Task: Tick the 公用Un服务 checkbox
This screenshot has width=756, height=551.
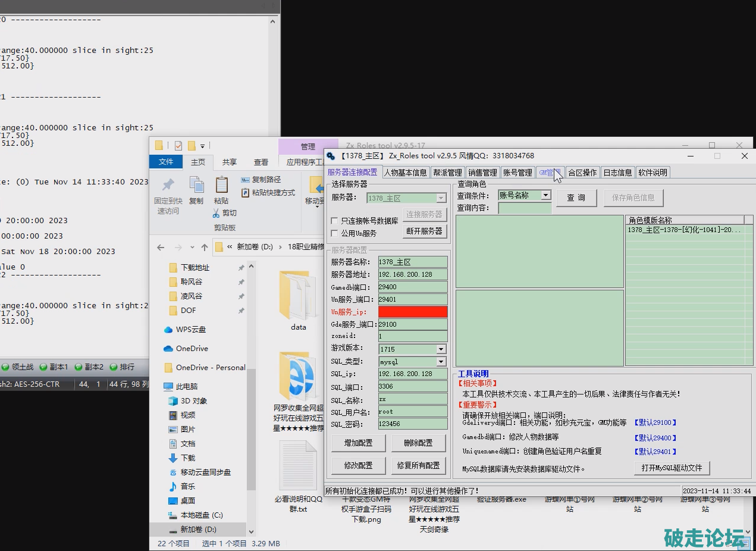Action: [334, 233]
